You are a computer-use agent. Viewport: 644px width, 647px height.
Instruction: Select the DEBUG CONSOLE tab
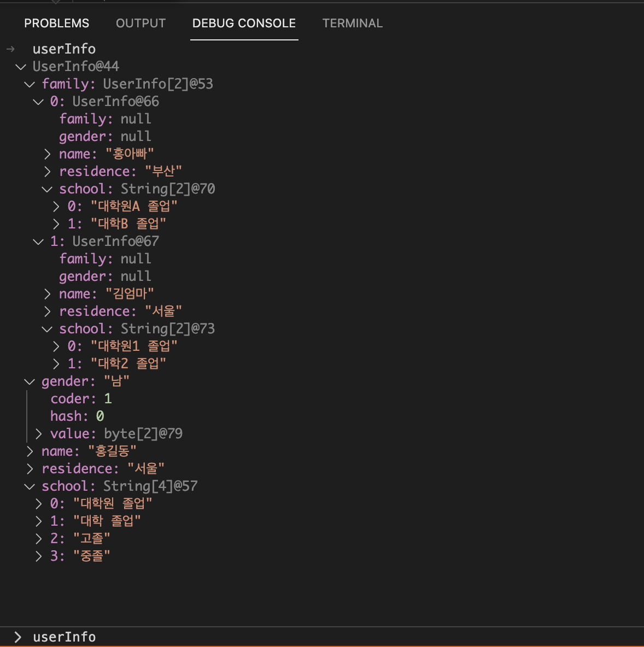tap(244, 23)
